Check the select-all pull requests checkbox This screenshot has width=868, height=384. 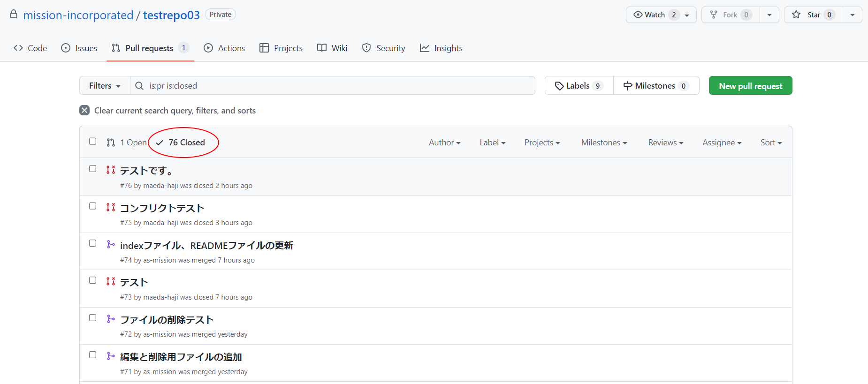coord(93,142)
